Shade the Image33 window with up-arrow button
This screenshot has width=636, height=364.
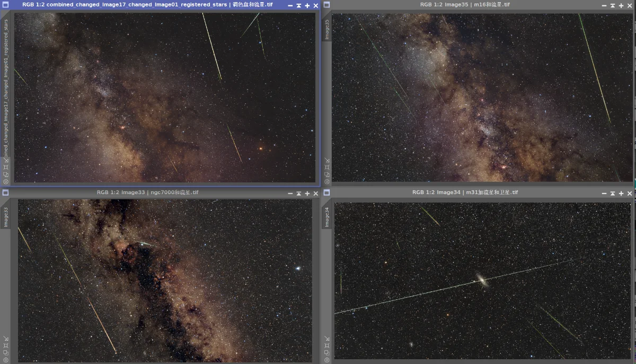(299, 193)
